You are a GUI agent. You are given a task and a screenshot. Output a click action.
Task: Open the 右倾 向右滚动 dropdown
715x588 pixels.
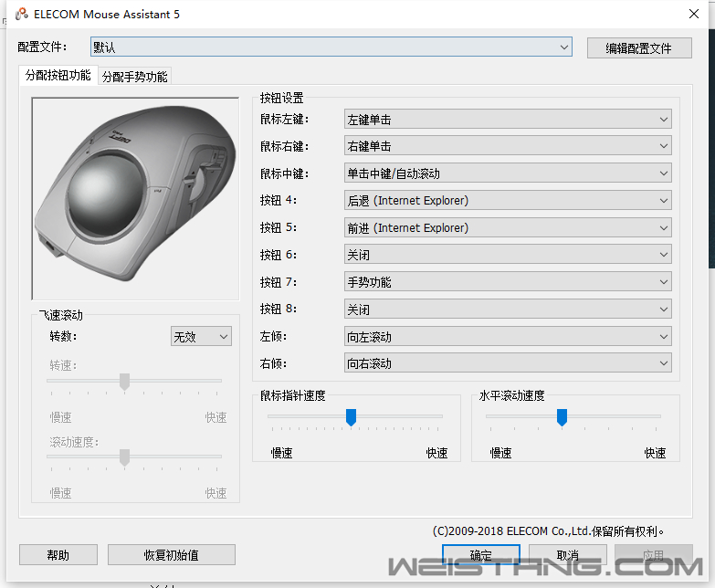point(508,363)
